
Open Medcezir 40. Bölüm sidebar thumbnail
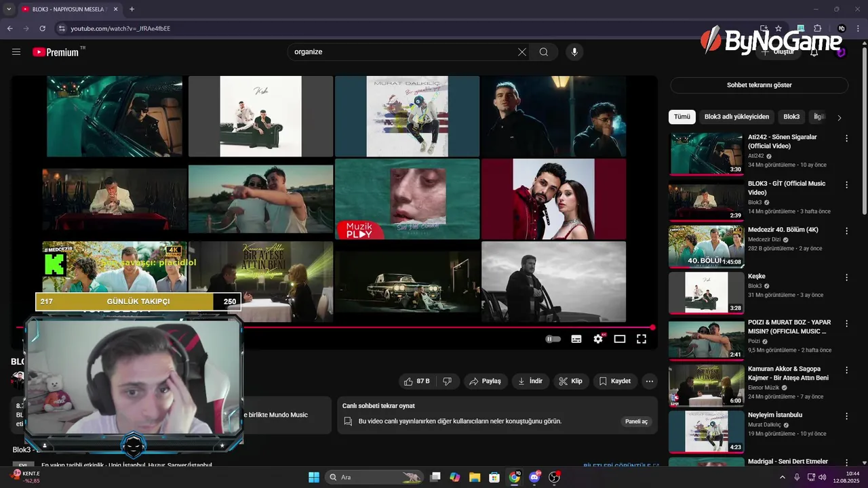click(x=706, y=247)
